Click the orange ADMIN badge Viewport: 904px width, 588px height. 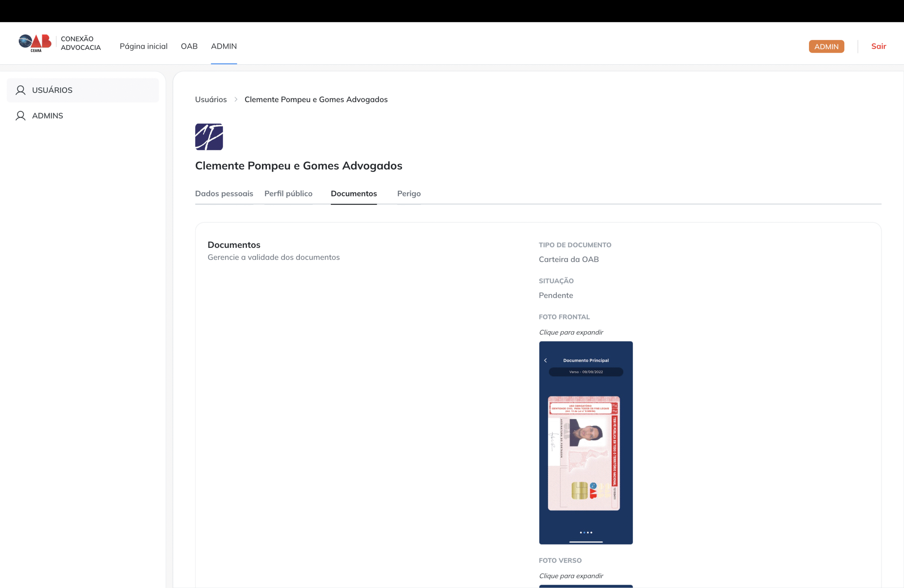tap(826, 46)
